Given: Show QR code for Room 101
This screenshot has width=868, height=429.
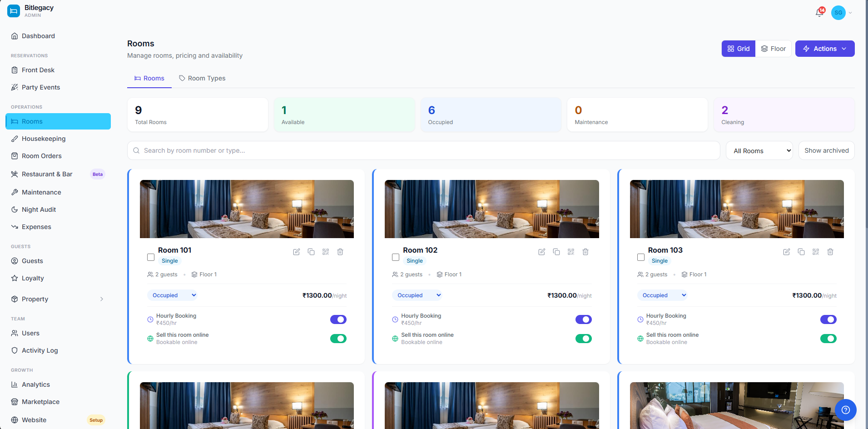Looking at the screenshot, I should (x=326, y=252).
